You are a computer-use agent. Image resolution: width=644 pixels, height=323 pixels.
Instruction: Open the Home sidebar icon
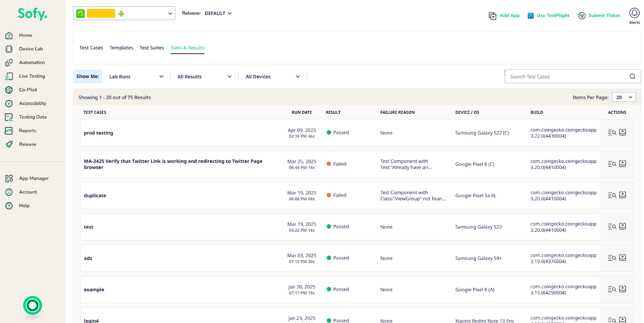coord(9,35)
